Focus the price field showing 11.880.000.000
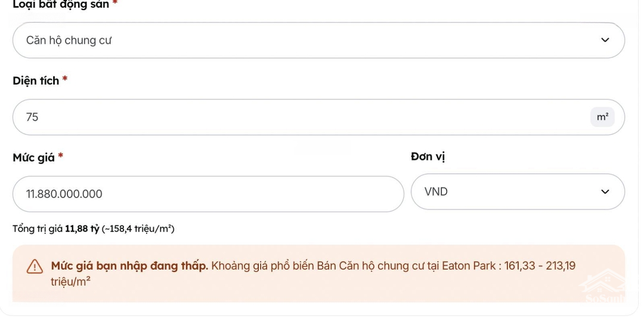The width and height of the screenshot is (644, 318). click(208, 194)
